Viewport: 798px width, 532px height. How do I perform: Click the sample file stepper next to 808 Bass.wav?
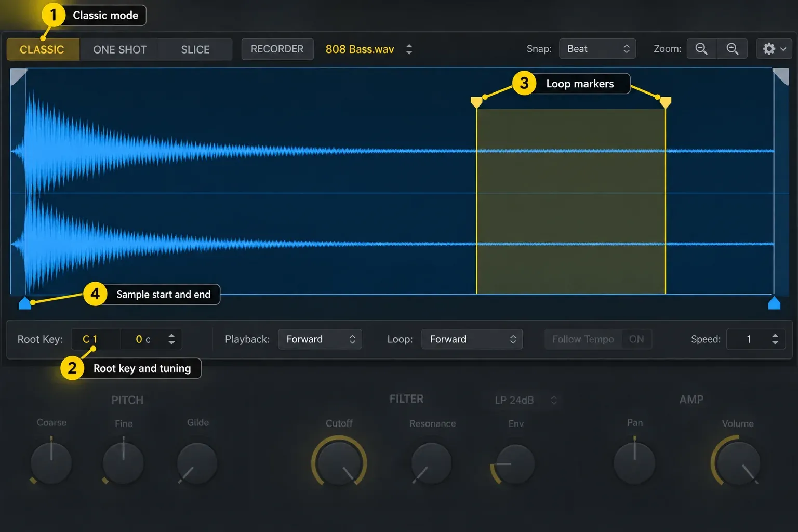409,49
